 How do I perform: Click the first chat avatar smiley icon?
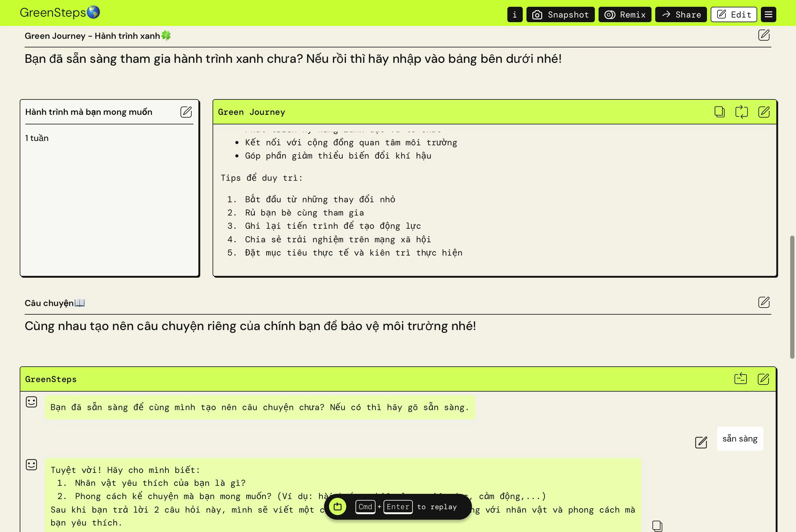click(x=31, y=402)
